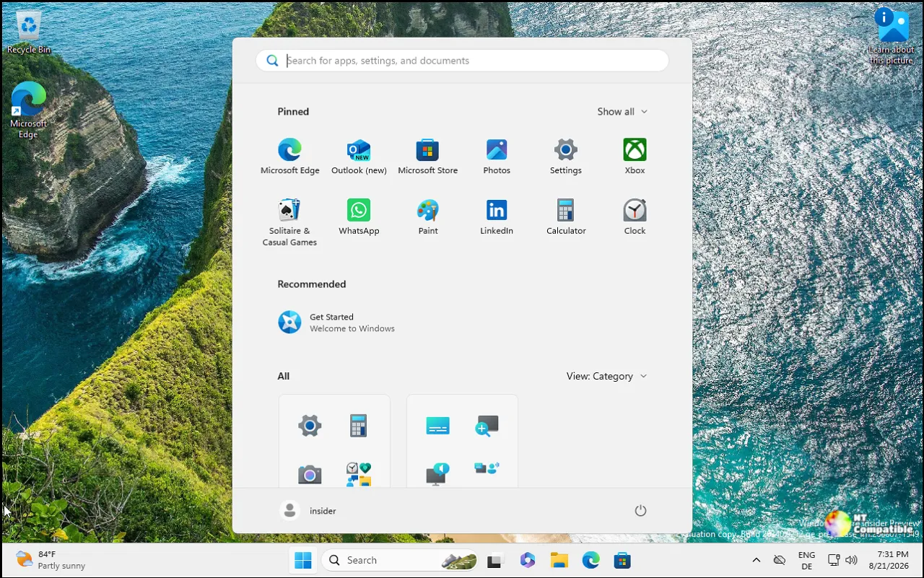Show hidden system tray icons chevron
Image resolution: width=924 pixels, height=578 pixels.
click(x=756, y=560)
